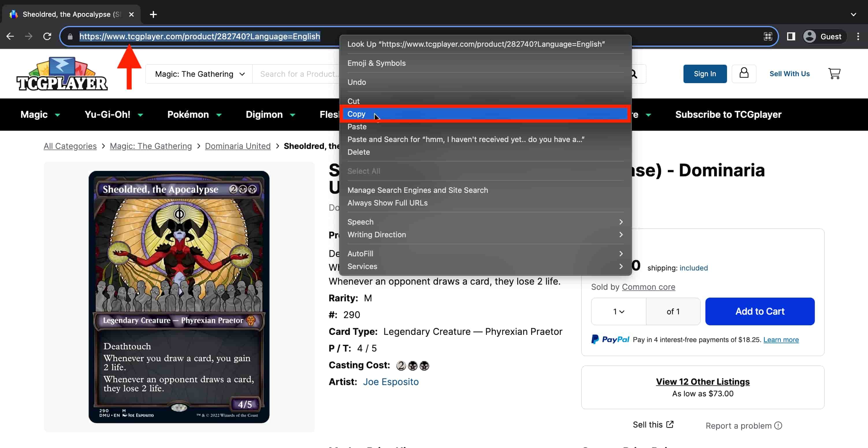868x448 pixels.
Task: Click the address bar URL
Action: coord(200,36)
